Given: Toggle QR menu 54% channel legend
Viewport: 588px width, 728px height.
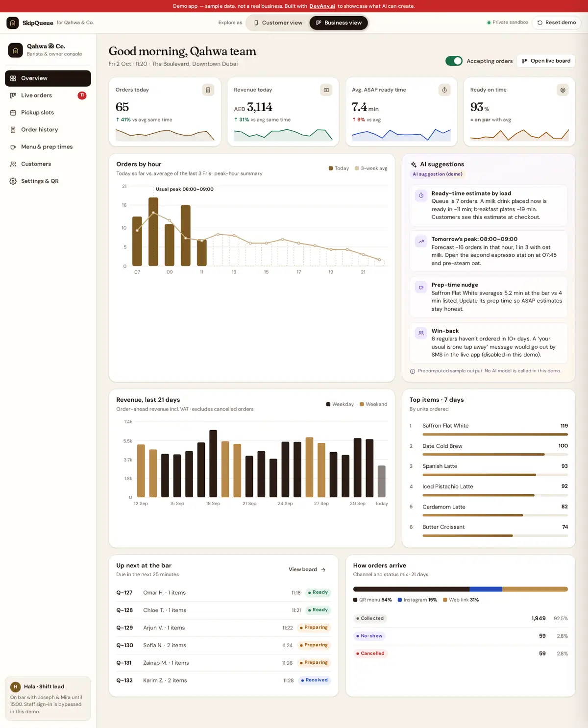Looking at the screenshot, I should [372, 600].
